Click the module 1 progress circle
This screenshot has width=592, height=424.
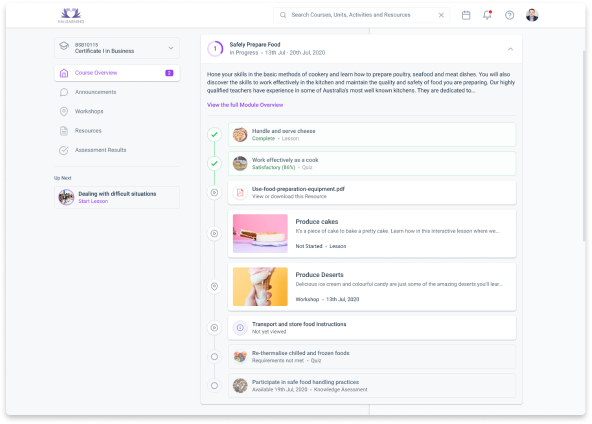[x=215, y=49]
